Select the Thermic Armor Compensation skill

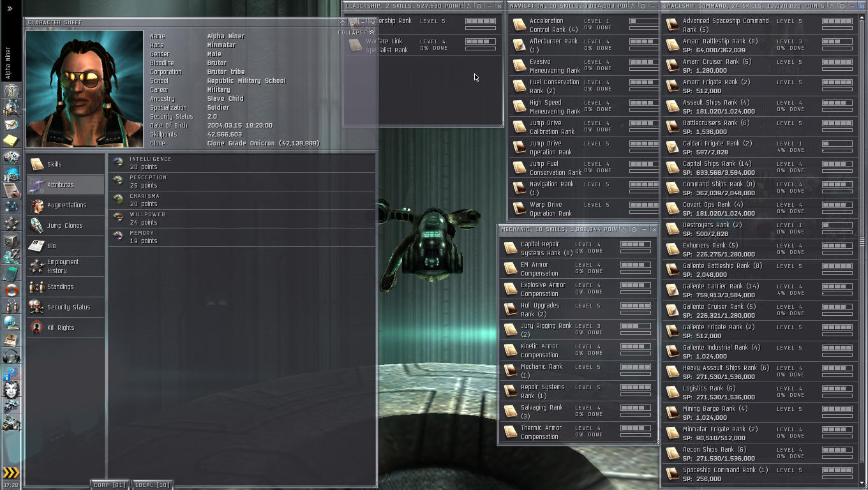tap(578, 432)
